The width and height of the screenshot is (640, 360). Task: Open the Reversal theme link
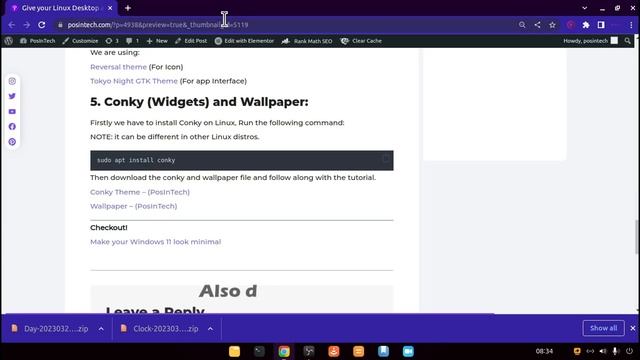click(x=118, y=67)
